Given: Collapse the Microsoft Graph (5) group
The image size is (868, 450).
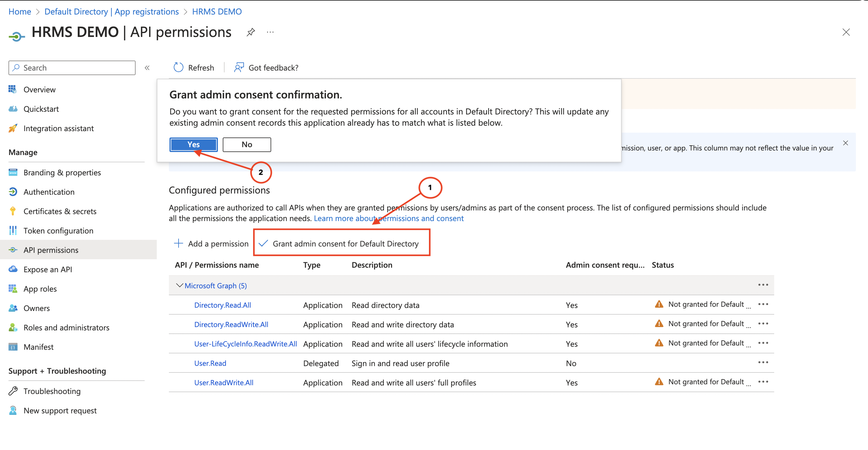Looking at the screenshot, I should coord(179,286).
